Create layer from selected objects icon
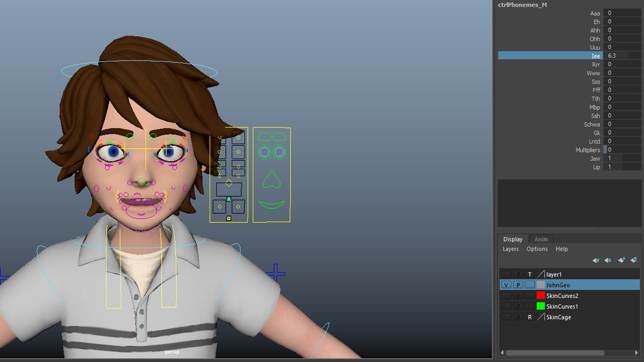644x362 pixels. pos(634,260)
